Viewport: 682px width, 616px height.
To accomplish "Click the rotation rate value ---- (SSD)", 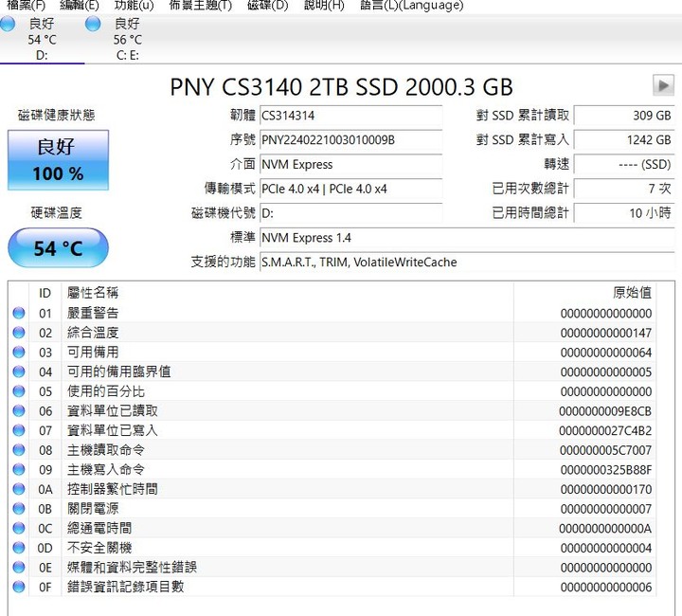I will click(624, 165).
